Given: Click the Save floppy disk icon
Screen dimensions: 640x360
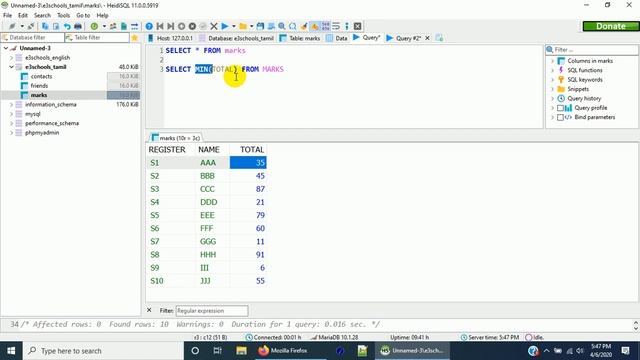Looking at the screenshot, I should coord(260,26).
